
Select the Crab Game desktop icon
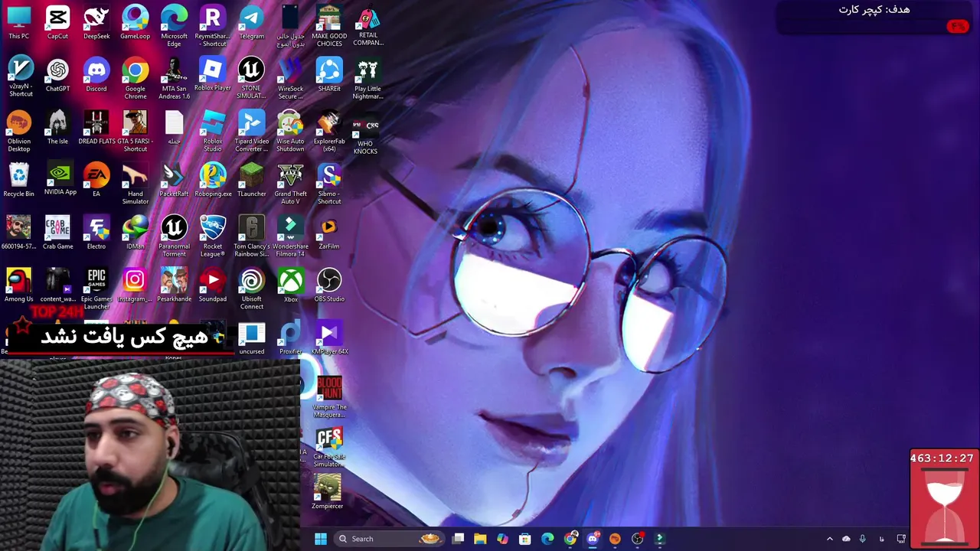pyautogui.click(x=57, y=233)
